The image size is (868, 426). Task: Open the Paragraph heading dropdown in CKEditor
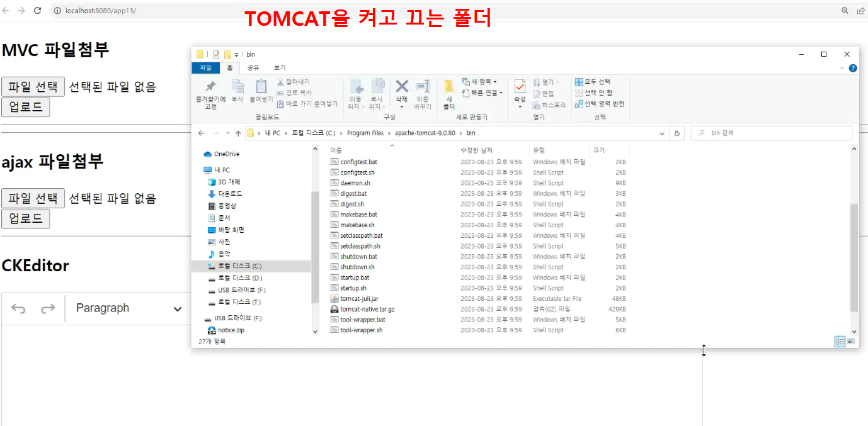[x=128, y=308]
